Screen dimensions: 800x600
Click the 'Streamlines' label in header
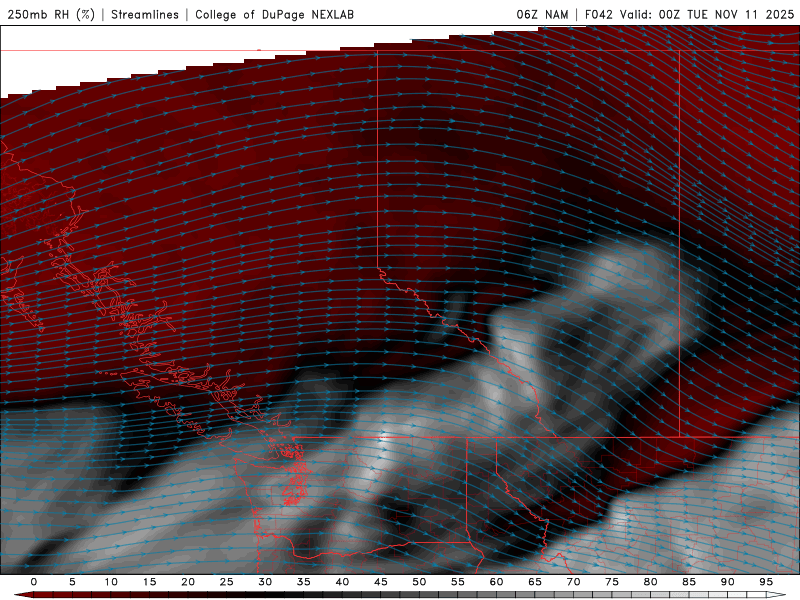coord(145,14)
